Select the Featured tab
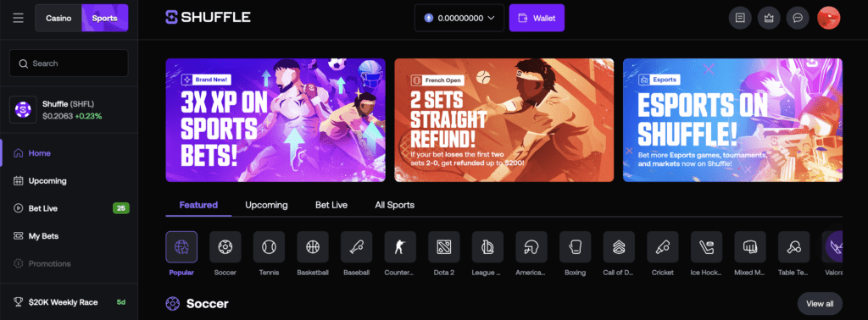 point(198,205)
